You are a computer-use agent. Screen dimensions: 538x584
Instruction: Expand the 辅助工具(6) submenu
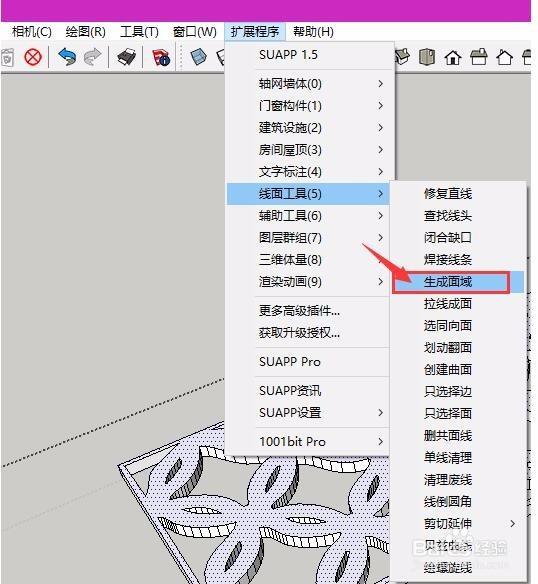coord(308,216)
